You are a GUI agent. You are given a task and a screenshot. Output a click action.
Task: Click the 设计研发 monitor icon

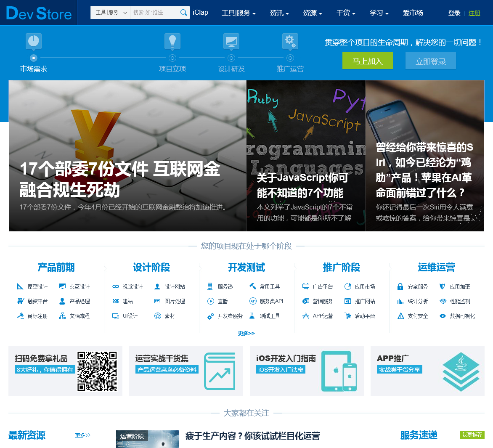[x=231, y=41]
